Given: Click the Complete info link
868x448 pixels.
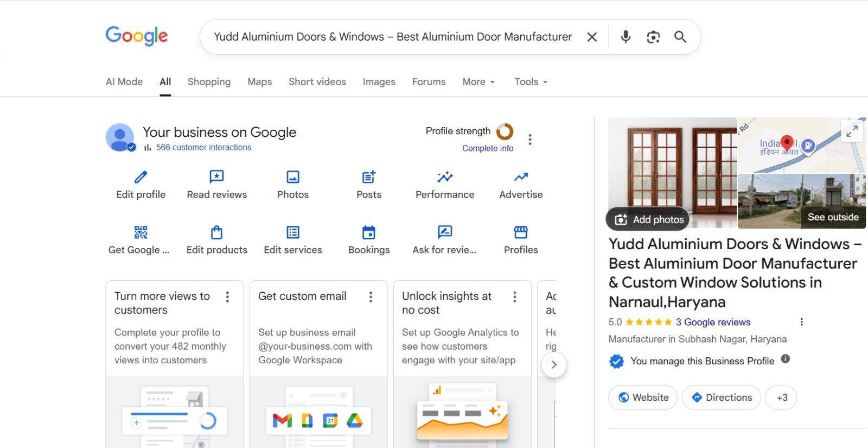Looking at the screenshot, I should [x=488, y=148].
